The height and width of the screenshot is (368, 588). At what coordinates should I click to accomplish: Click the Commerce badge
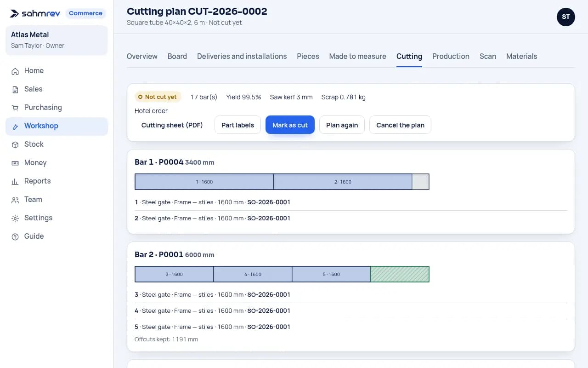[85, 13]
